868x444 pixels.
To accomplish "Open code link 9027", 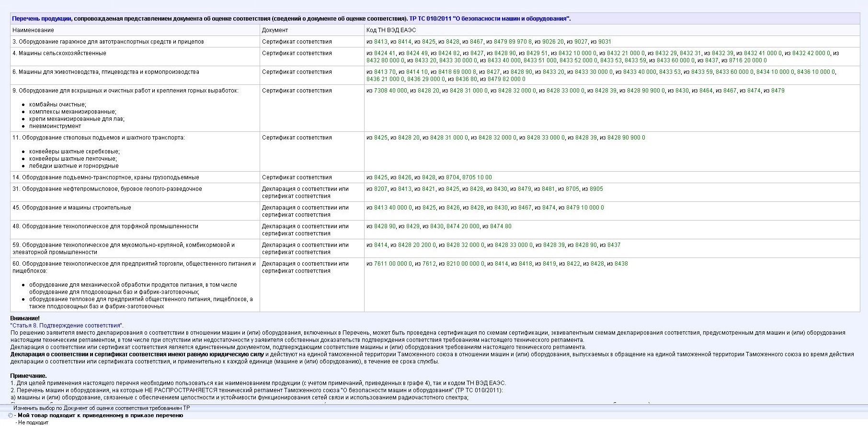I will pos(581,42).
